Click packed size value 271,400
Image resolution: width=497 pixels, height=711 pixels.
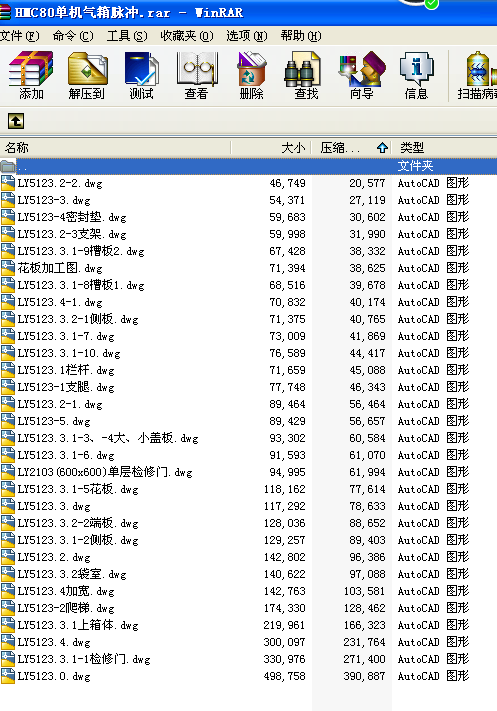pos(364,659)
